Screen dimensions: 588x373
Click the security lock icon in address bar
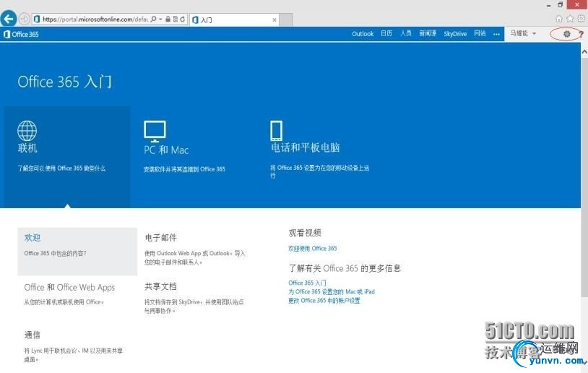pyautogui.click(x=168, y=19)
